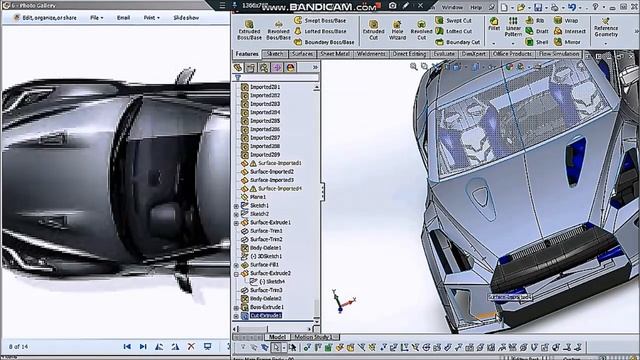The width and height of the screenshot is (640, 360).
Task: Expand the Reference Geometry dropdown arrow
Action: tap(606, 43)
